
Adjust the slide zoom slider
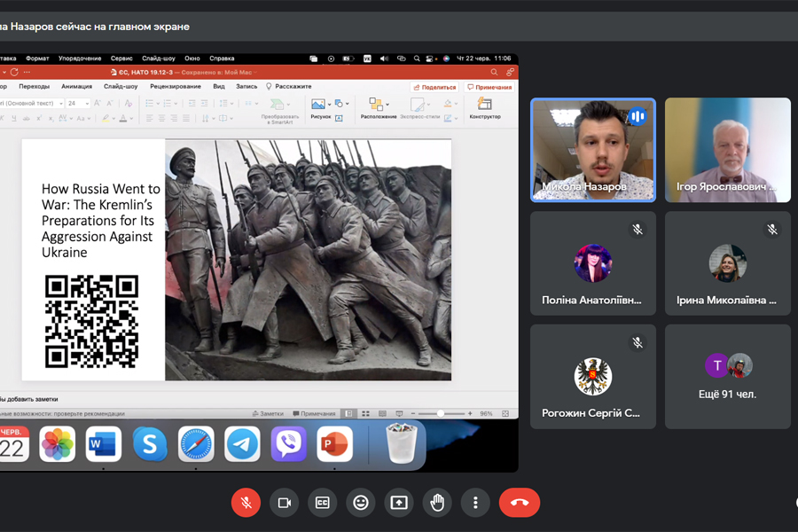pyautogui.click(x=440, y=414)
